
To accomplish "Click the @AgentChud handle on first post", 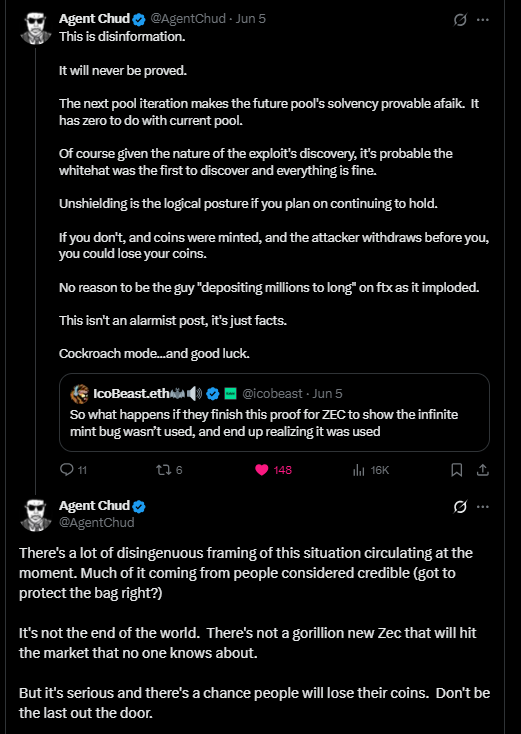I will click(x=187, y=19).
